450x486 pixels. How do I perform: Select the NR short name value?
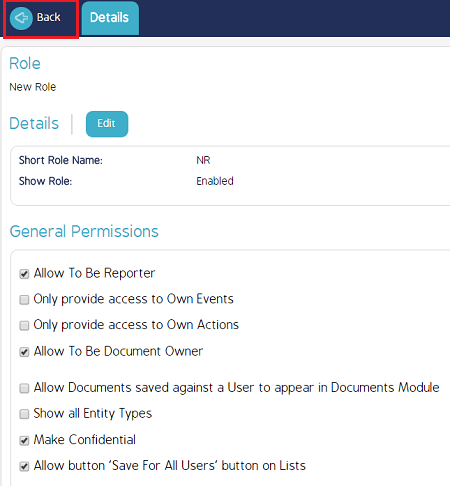[x=203, y=160]
